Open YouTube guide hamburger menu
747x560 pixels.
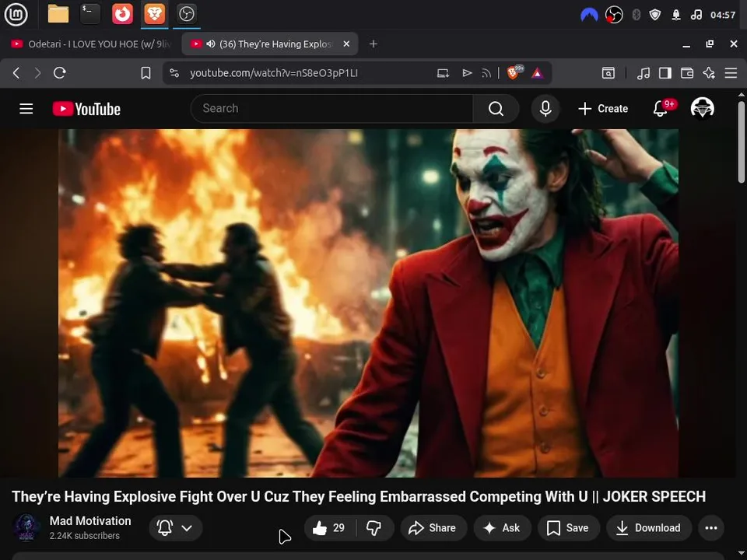pyautogui.click(x=26, y=109)
